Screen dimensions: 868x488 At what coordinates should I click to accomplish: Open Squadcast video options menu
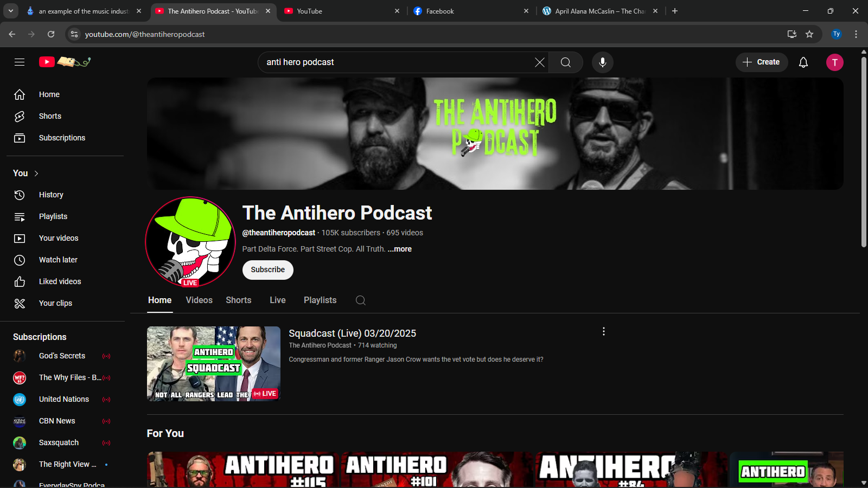(604, 331)
